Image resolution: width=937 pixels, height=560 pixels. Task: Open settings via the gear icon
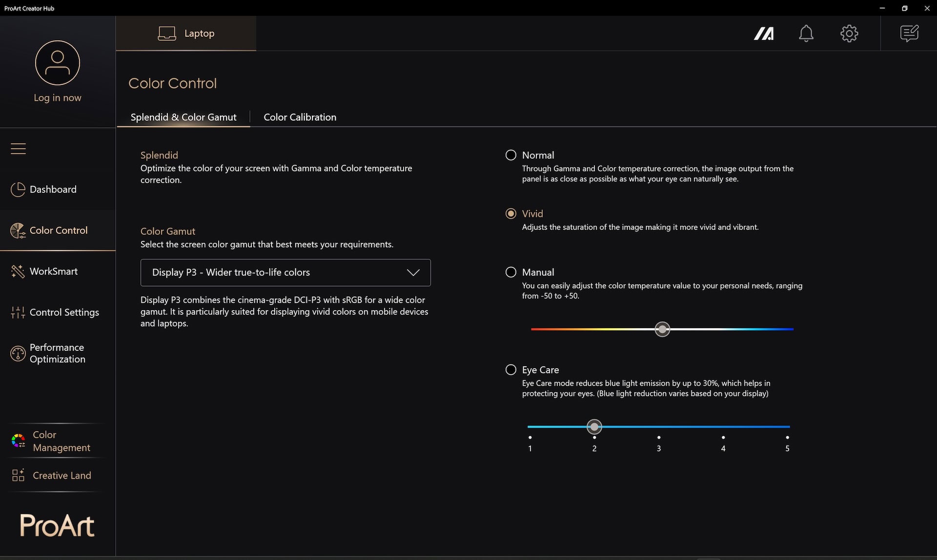(x=849, y=33)
